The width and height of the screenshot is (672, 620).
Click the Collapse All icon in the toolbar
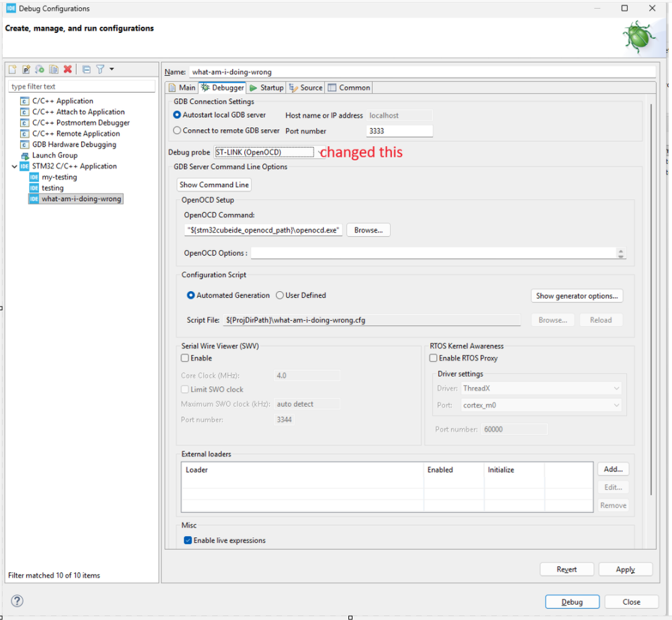[x=86, y=69]
